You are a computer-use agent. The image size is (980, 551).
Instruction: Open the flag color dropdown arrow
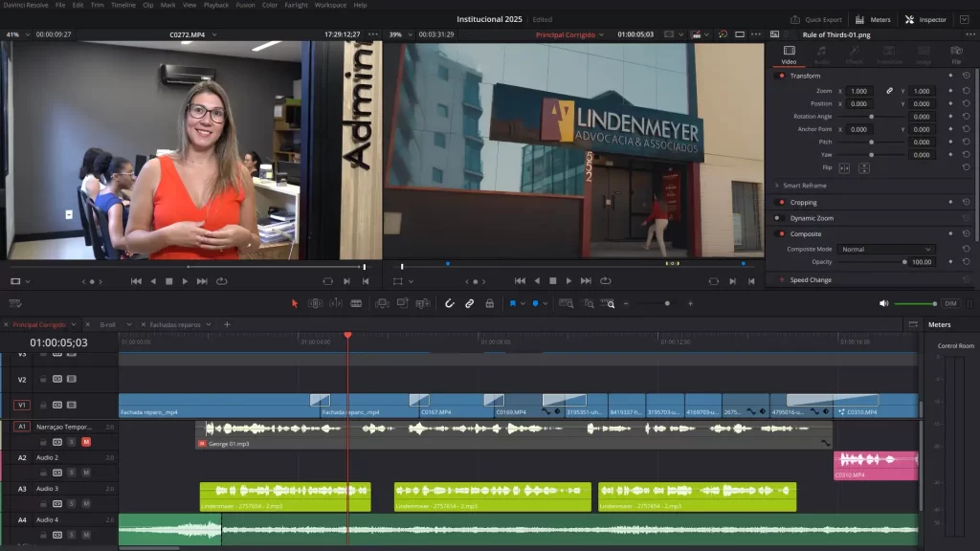[x=523, y=303]
